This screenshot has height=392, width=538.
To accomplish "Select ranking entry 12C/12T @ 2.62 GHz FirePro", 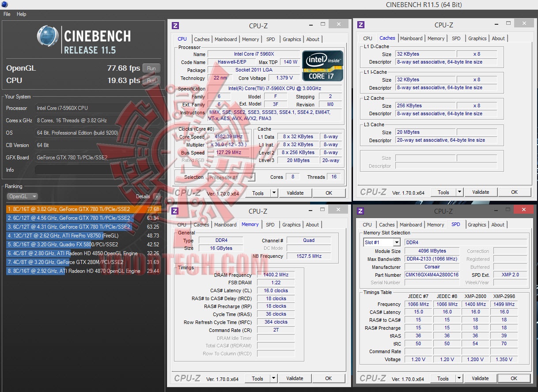I will (83, 235).
